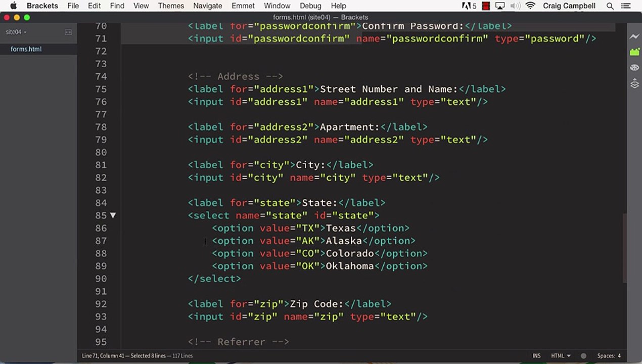Click the red filmstrip menu bar icon
Image resolution: width=642 pixels, height=364 pixels.
486,6
